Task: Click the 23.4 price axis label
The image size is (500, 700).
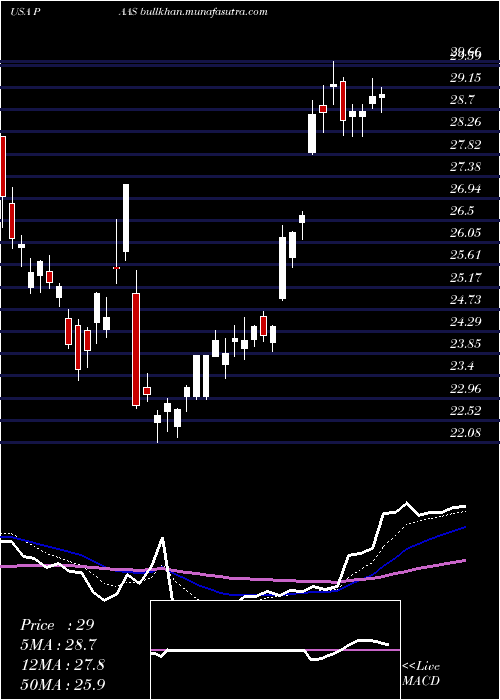Action: click(x=462, y=366)
